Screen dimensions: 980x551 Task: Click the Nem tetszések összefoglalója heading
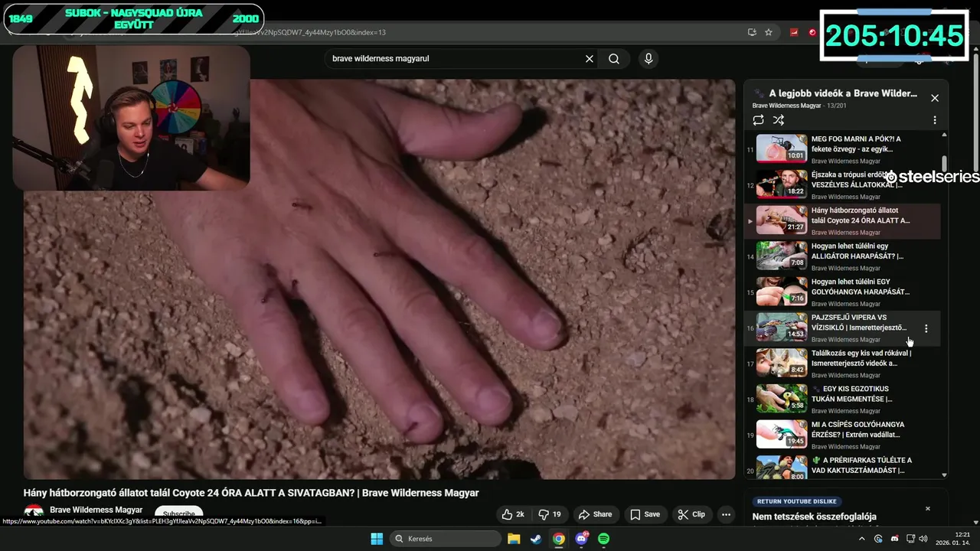click(x=815, y=517)
